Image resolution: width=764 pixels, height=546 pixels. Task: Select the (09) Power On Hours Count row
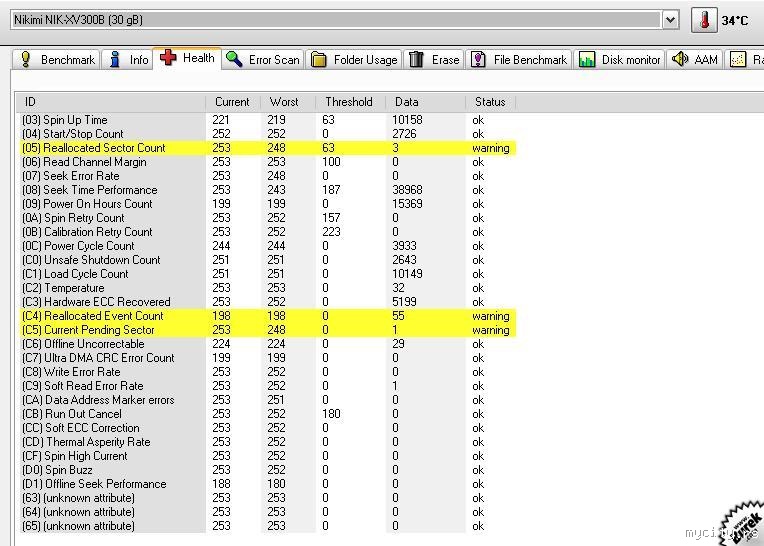[x=267, y=204]
